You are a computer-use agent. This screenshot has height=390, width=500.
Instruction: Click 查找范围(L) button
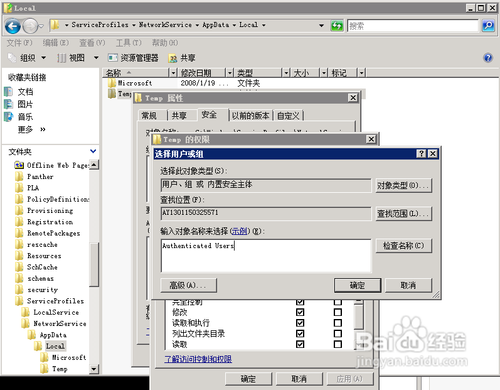(404, 213)
